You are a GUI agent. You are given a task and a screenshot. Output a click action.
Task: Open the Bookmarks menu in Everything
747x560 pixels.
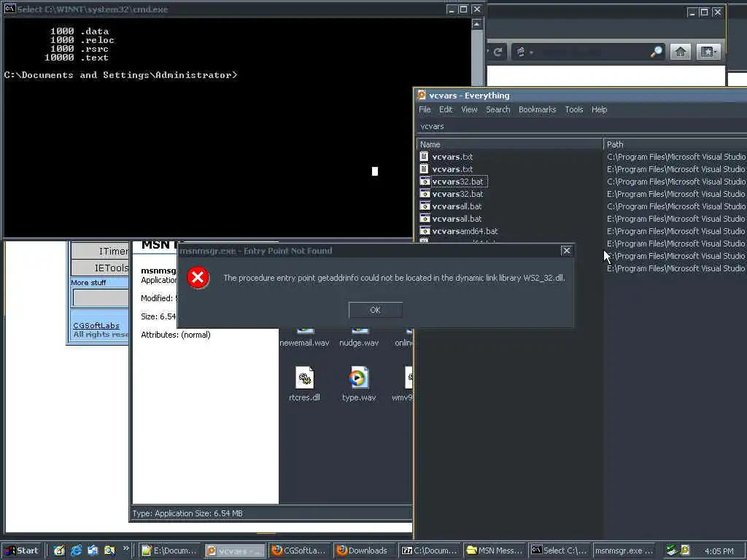tap(538, 109)
